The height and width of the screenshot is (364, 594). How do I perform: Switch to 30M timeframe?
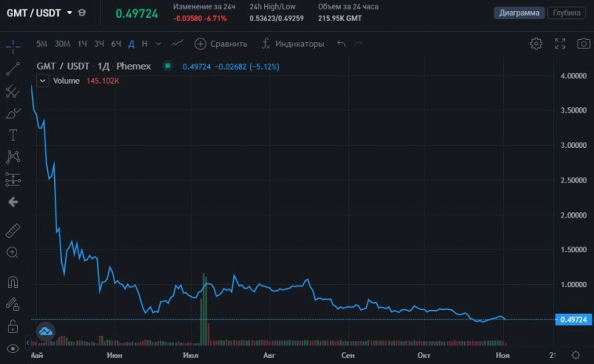[x=62, y=44]
